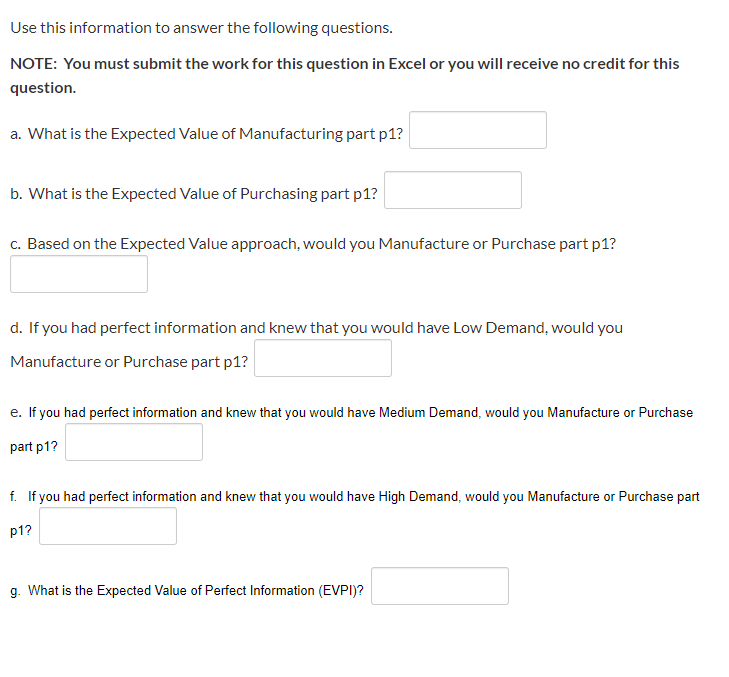Screen dimensions: 729x677
Task: Click question a text about Manufacturing part p1
Action: 206,134
